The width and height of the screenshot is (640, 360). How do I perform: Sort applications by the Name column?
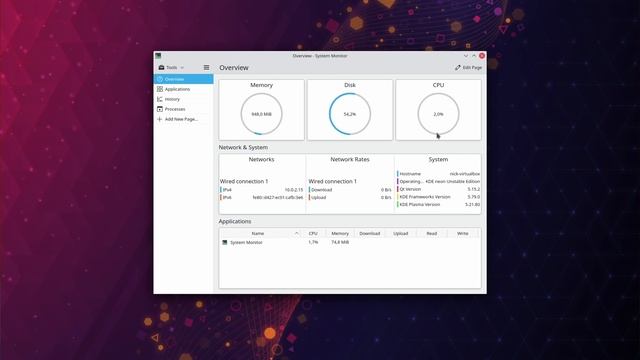coord(260,233)
